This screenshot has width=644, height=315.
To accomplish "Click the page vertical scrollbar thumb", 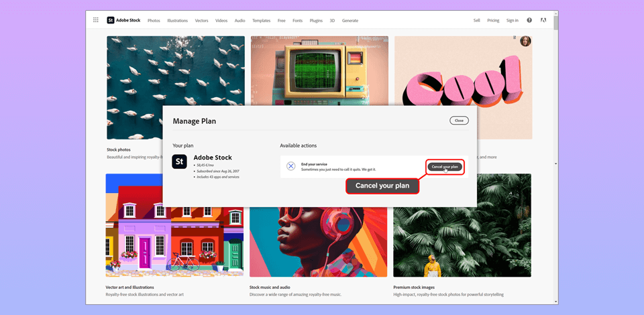I will [x=555, y=23].
